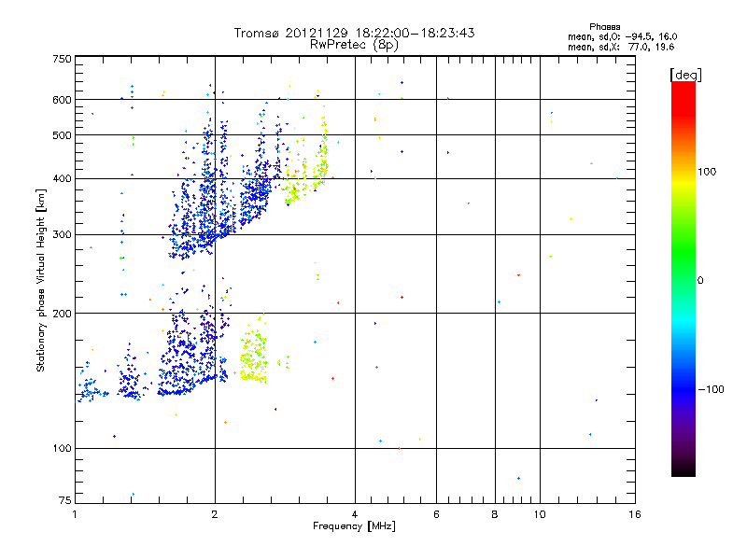
Task: Click the x-axis tick label '8'
Action: [495, 514]
